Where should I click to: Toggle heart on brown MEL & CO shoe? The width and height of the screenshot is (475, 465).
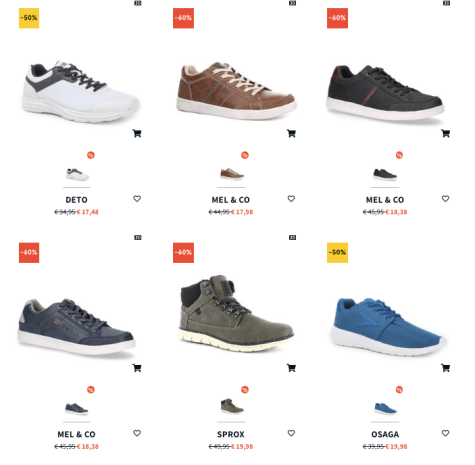click(291, 199)
